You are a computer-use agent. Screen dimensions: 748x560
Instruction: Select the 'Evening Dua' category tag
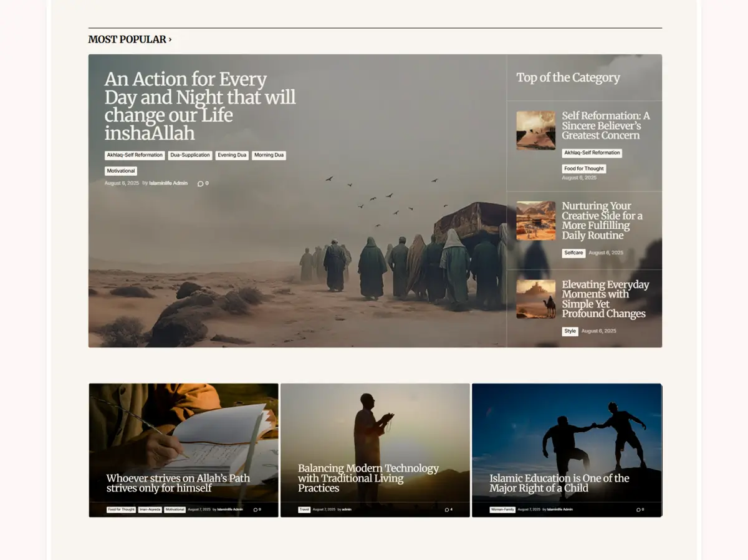tap(232, 155)
